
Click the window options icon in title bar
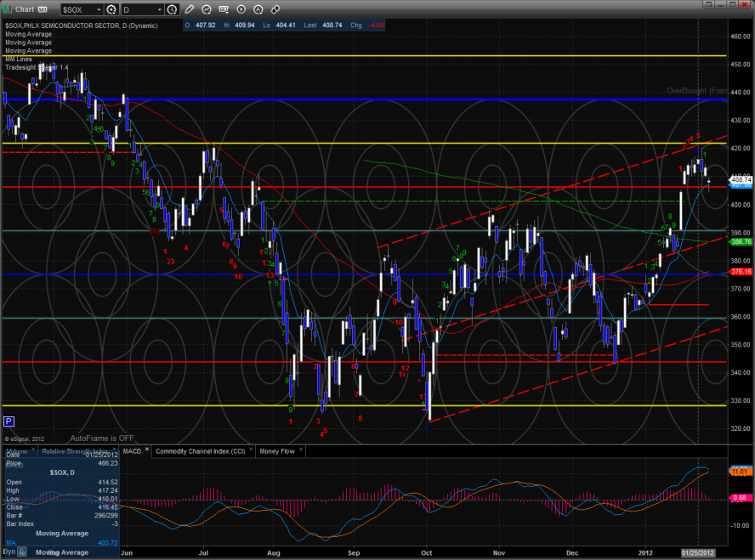point(708,4)
